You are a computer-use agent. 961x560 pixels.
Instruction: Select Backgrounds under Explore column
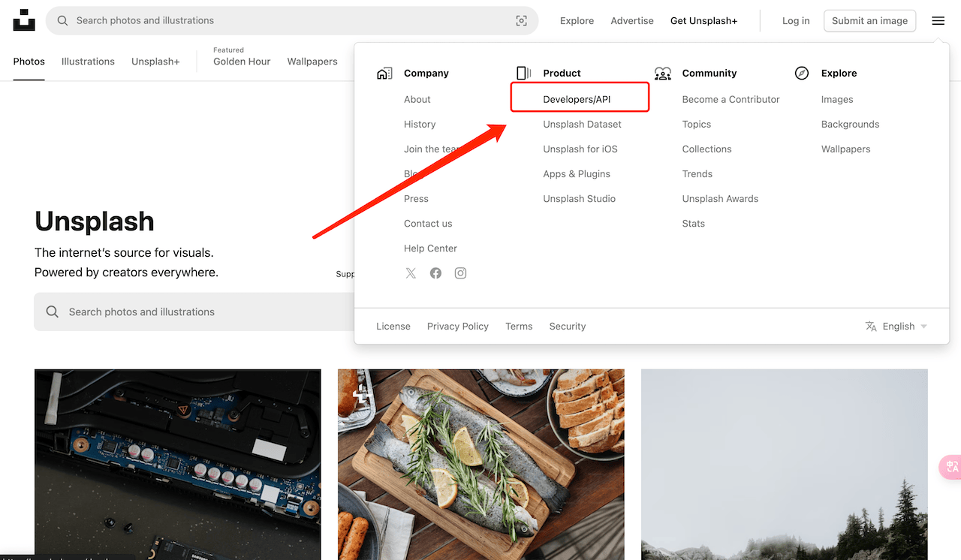pos(851,125)
